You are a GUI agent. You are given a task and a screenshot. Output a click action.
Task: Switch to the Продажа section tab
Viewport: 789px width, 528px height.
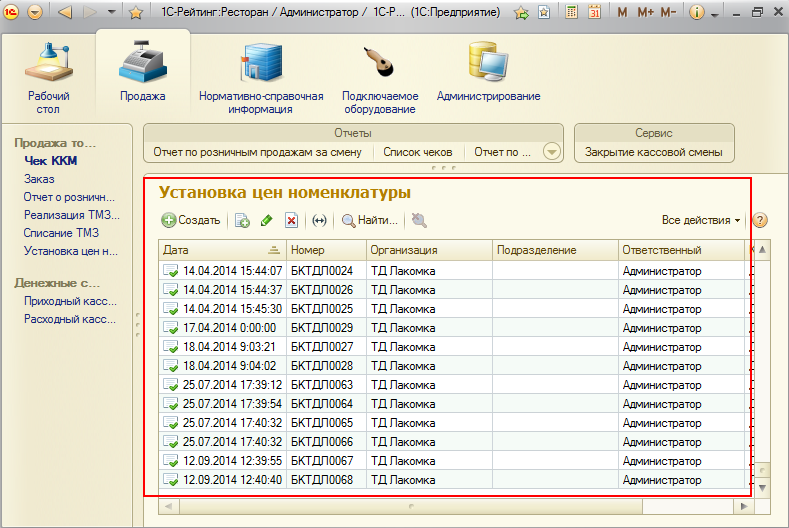click(142, 76)
